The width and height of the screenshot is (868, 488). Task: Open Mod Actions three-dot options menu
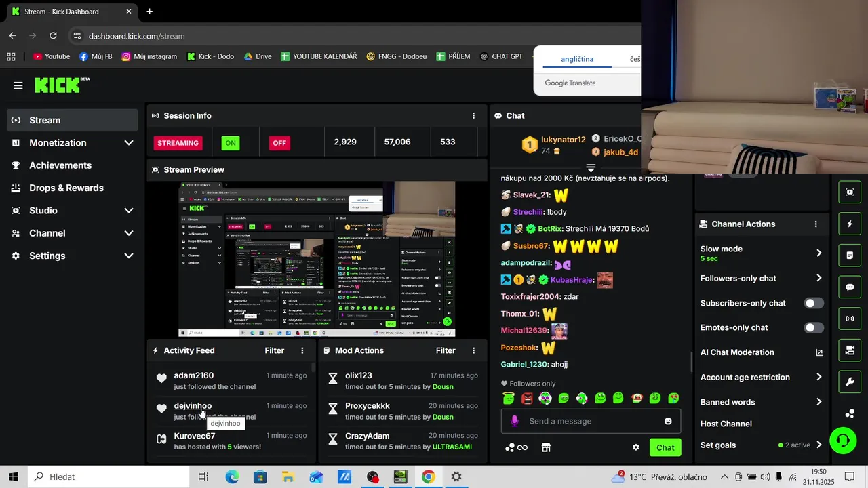click(473, 350)
